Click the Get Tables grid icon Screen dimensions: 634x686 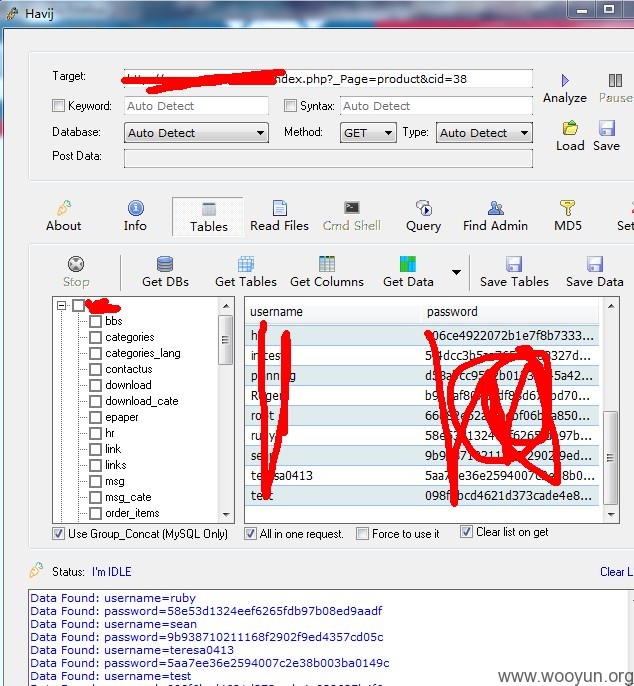point(246,264)
